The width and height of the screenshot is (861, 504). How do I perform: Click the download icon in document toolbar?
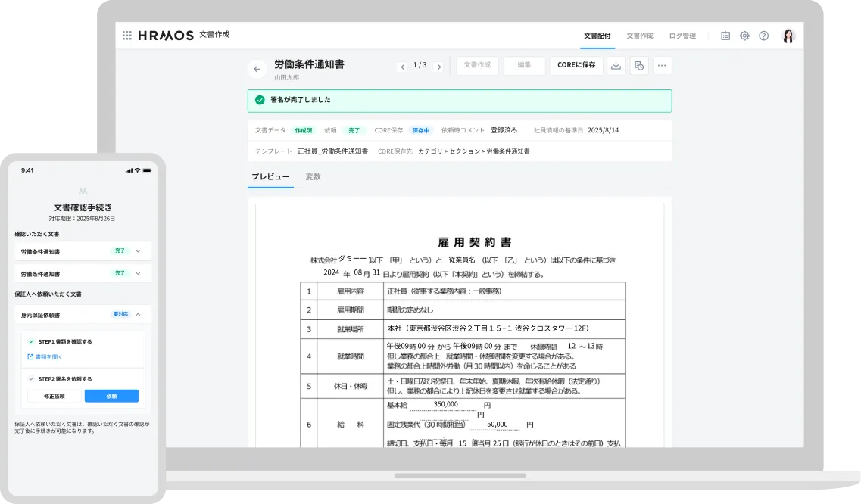click(x=616, y=66)
